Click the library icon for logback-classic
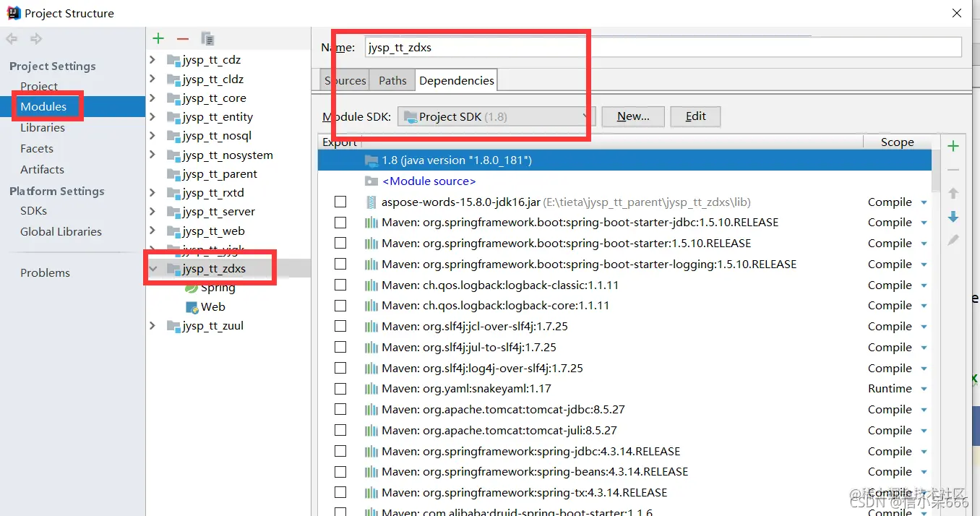 pos(371,285)
